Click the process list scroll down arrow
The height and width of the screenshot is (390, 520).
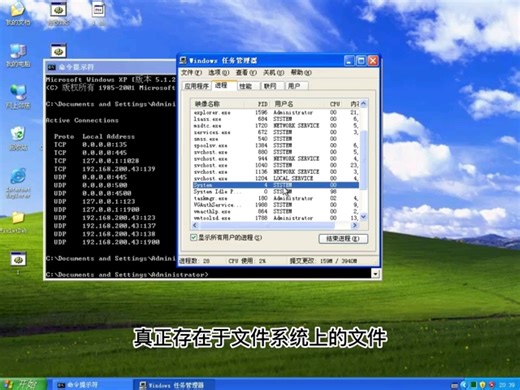[x=363, y=217]
